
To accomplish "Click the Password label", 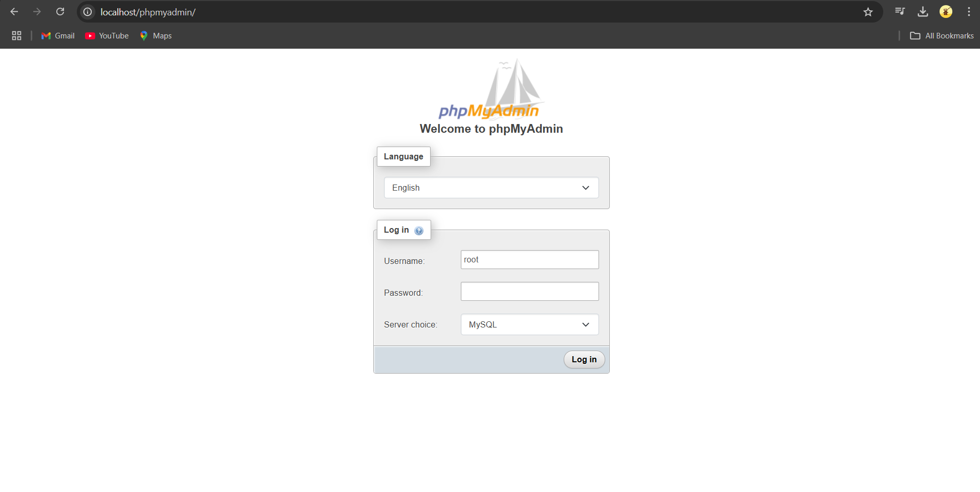I will tap(403, 293).
